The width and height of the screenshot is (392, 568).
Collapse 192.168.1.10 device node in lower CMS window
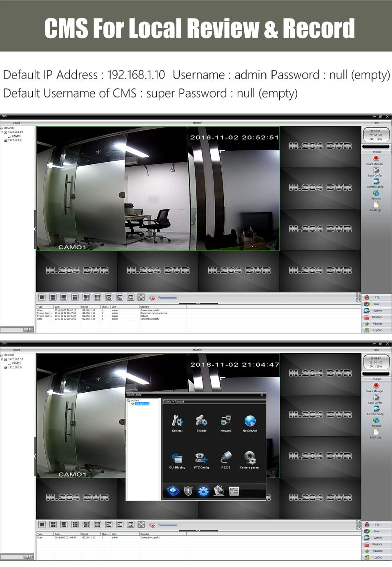(x=2, y=359)
